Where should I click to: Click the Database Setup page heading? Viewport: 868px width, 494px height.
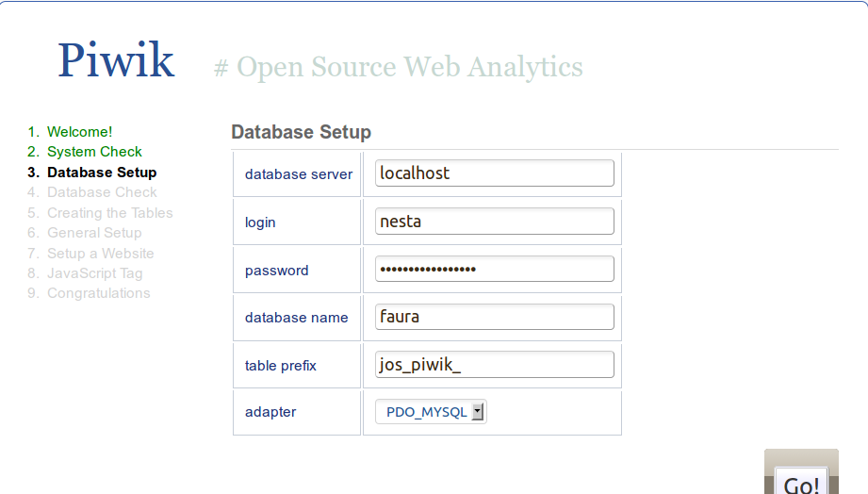[x=302, y=132]
